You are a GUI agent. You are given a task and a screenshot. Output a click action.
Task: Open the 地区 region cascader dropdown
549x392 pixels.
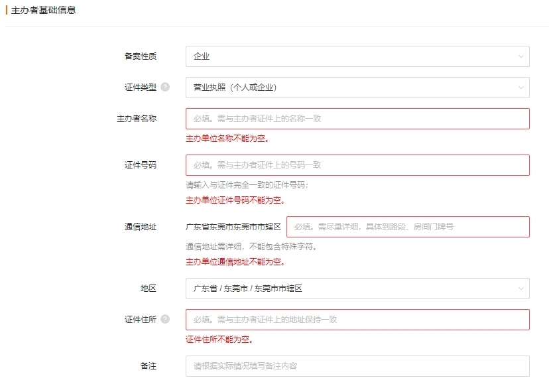click(x=357, y=289)
